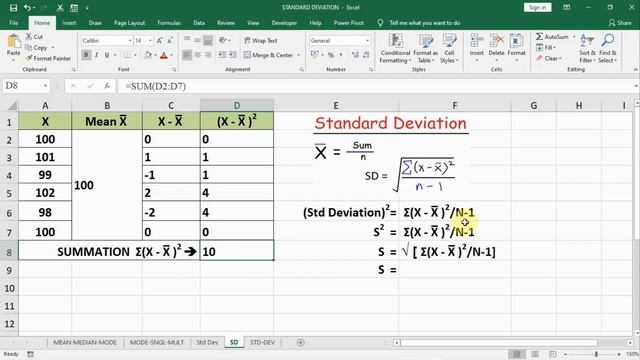Click the font color red A swatch
Screen dimensions: 640x360
[x=164, y=55]
